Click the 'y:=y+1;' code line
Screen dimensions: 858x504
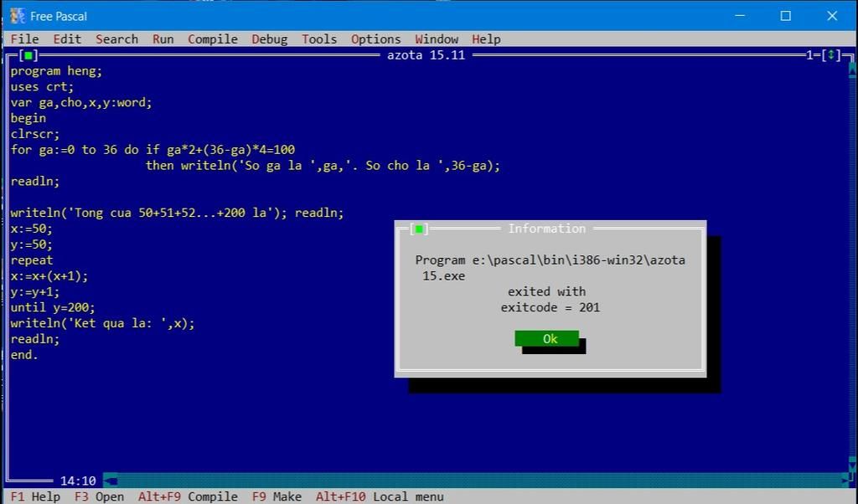(x=35, y=292)
